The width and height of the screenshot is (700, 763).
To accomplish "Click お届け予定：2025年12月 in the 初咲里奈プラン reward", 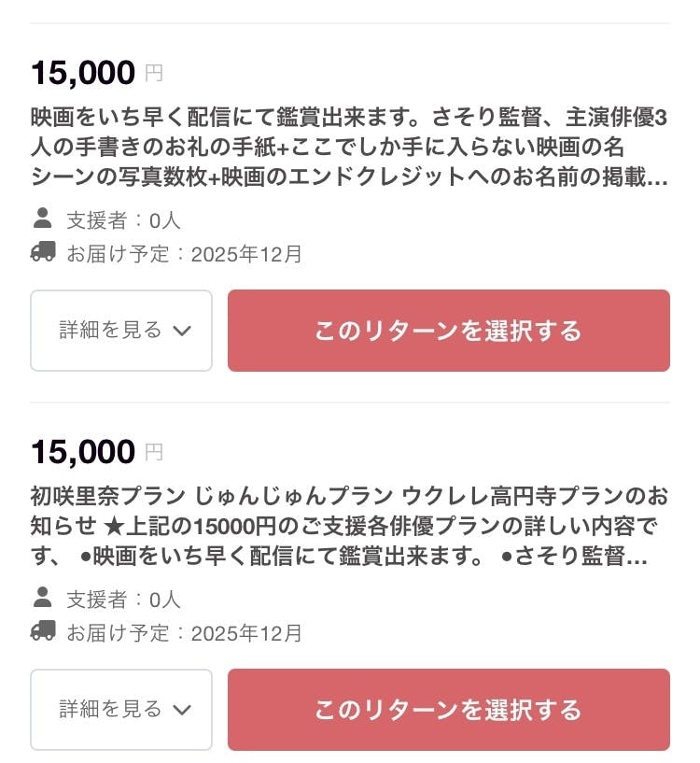I will (184, 633).
